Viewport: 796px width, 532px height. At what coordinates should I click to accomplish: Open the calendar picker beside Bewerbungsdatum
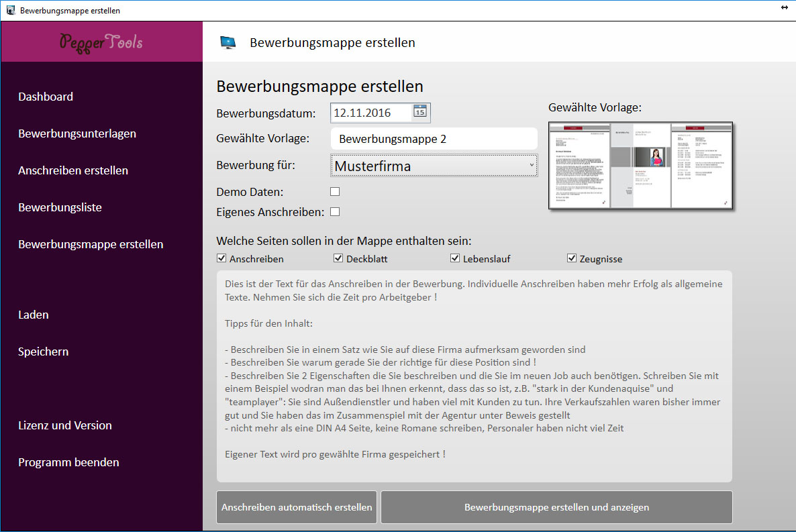[420, 111]
